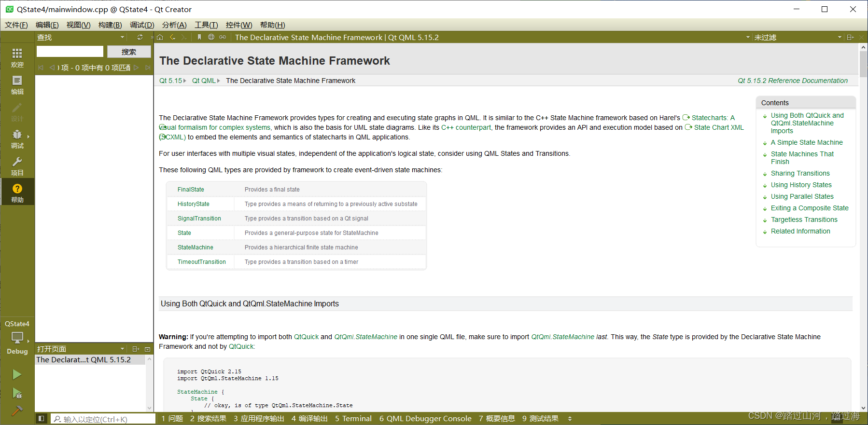
Task: Start debugging with play-bug icon
Action: pyautogui.click(x=17, y=393)
